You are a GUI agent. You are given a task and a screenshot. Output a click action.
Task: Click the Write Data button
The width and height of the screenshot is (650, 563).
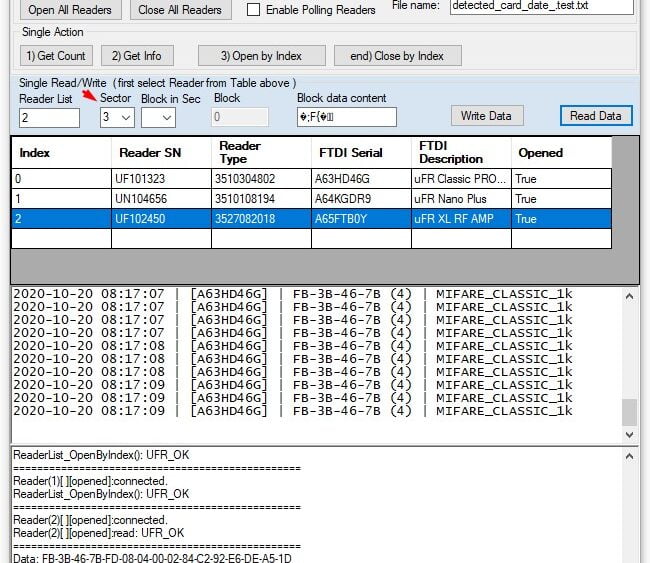(x=487, y=116)
